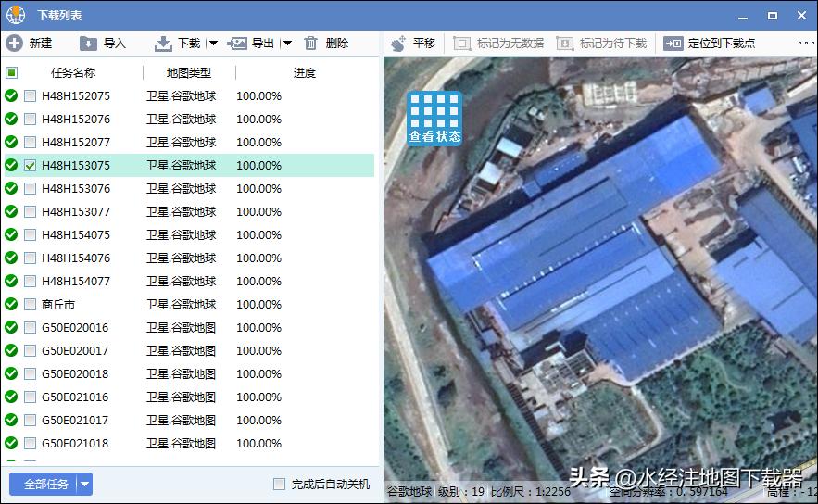Check the 商丘市 task checkbox
Viewport: 818px width, 504px height.
pos(31,304)
